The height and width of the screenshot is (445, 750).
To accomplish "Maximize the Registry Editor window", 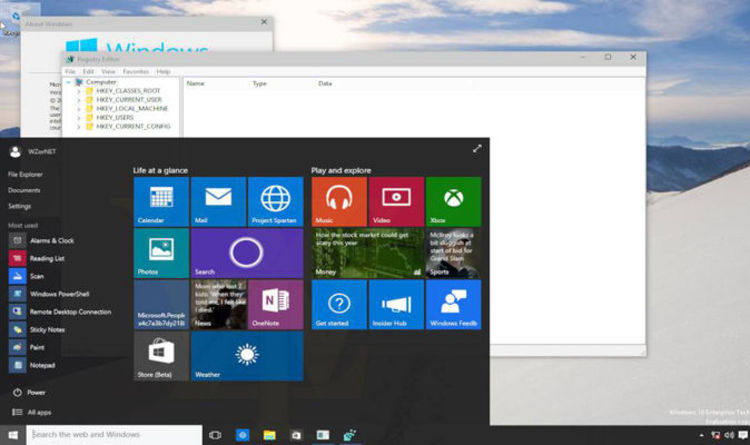I will pos(608,57).
